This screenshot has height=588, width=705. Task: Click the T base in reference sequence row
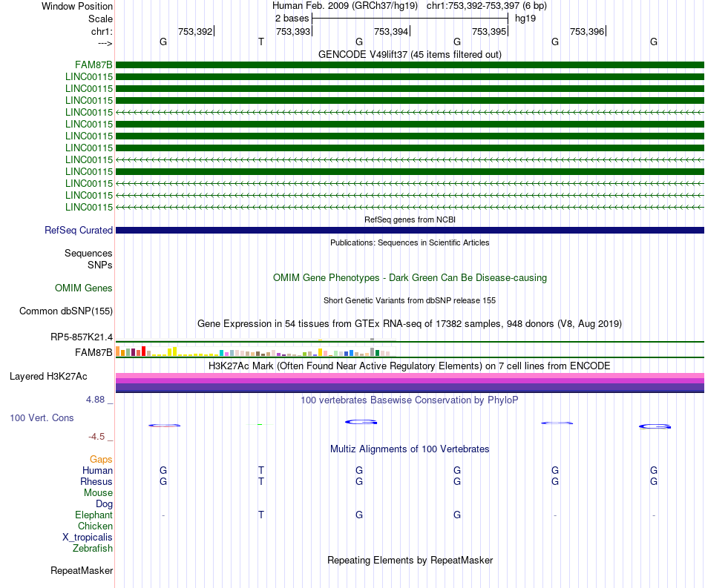pos(260,42)
